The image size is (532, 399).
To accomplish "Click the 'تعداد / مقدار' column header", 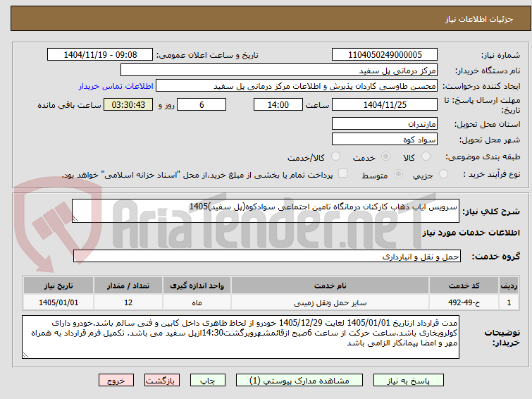I will point(128,286).
